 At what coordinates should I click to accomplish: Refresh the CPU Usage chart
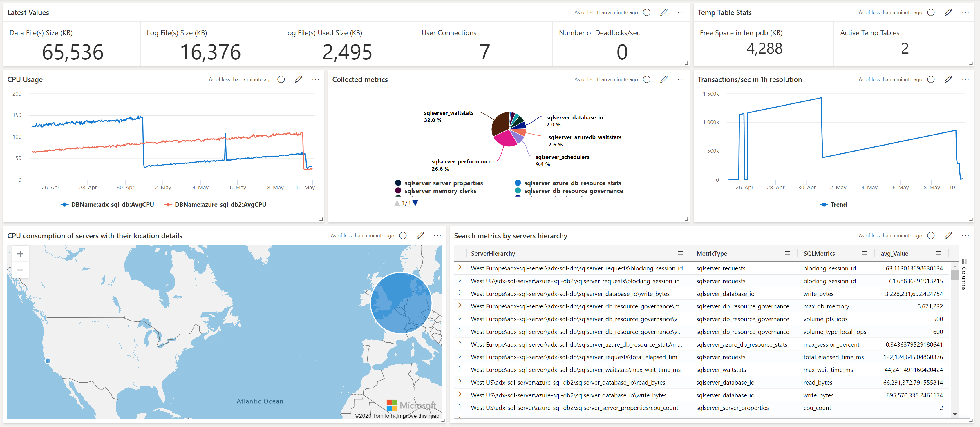click(x=281, y=79)
